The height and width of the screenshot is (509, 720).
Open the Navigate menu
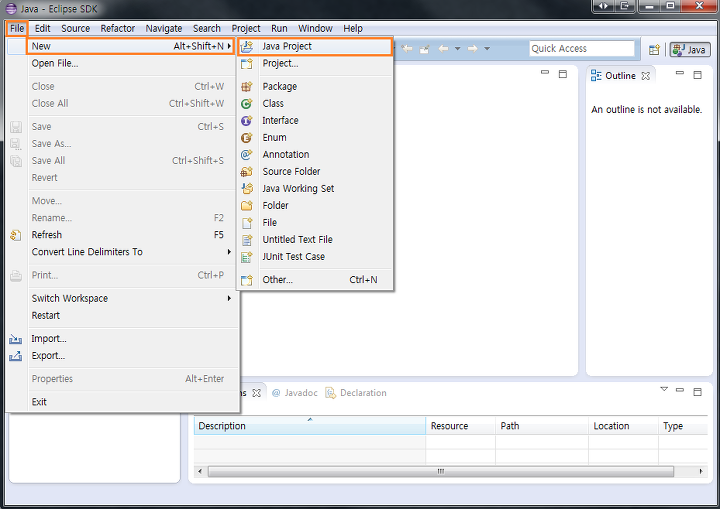pos(163,28)
